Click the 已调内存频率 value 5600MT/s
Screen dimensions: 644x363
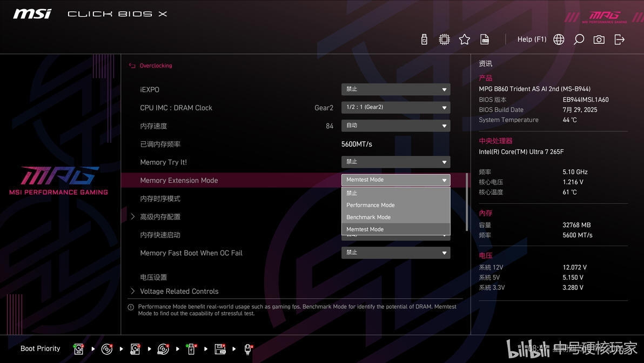(357, 144)
